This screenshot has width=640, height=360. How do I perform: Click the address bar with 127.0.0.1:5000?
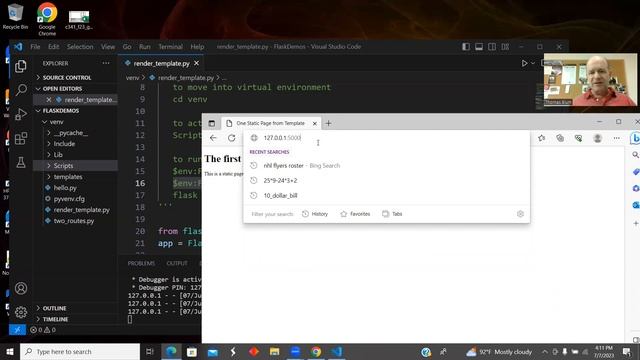click(387, 138)
